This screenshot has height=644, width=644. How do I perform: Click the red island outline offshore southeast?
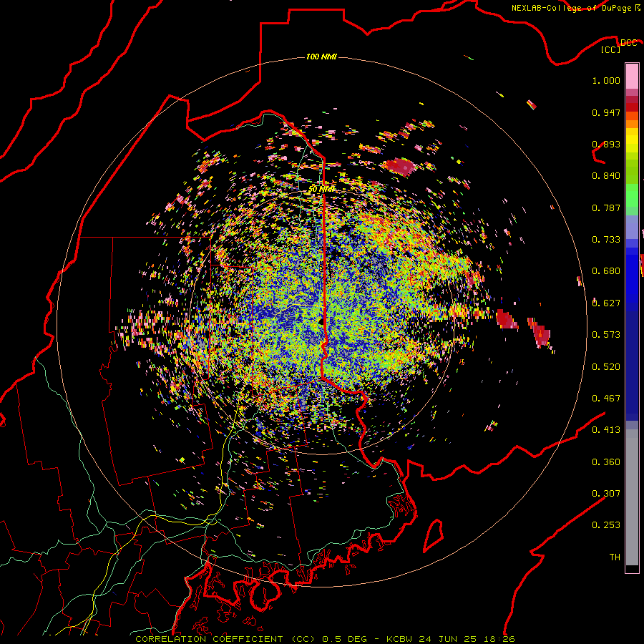click(434, 535)
